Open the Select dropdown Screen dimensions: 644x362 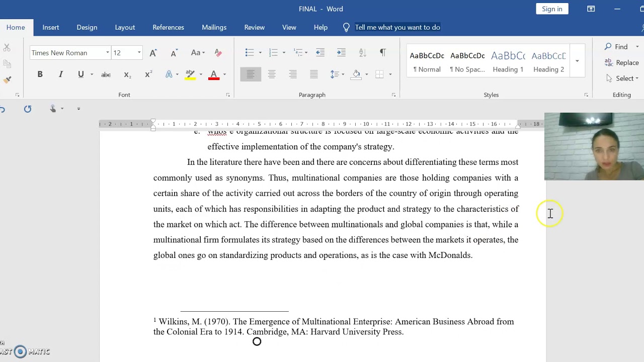623,78
